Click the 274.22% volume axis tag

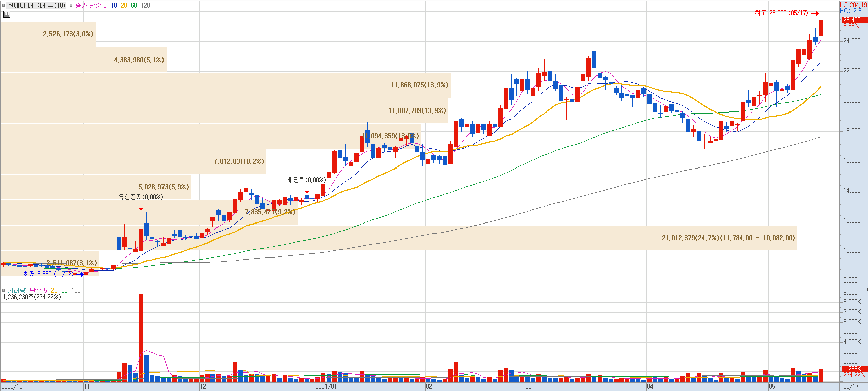pos(854,375)
